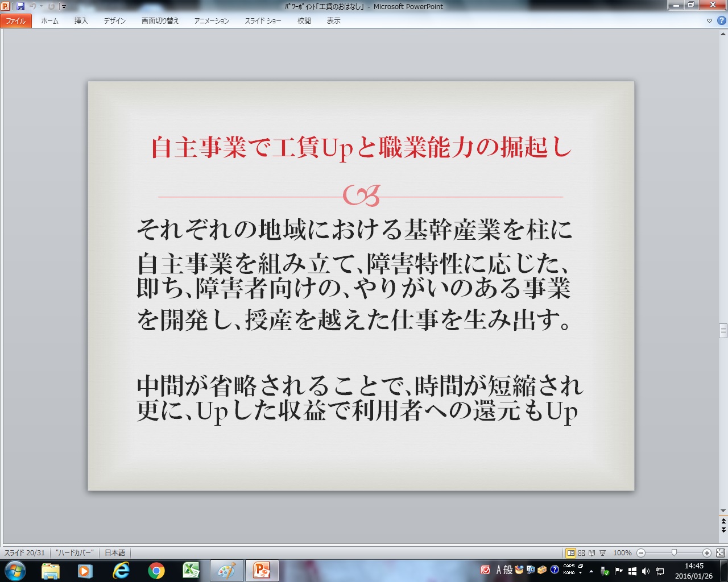728x582 pixels.
Task: Open the Action Center flag icon
Action: pyautogui.click(x=619, y=571)
